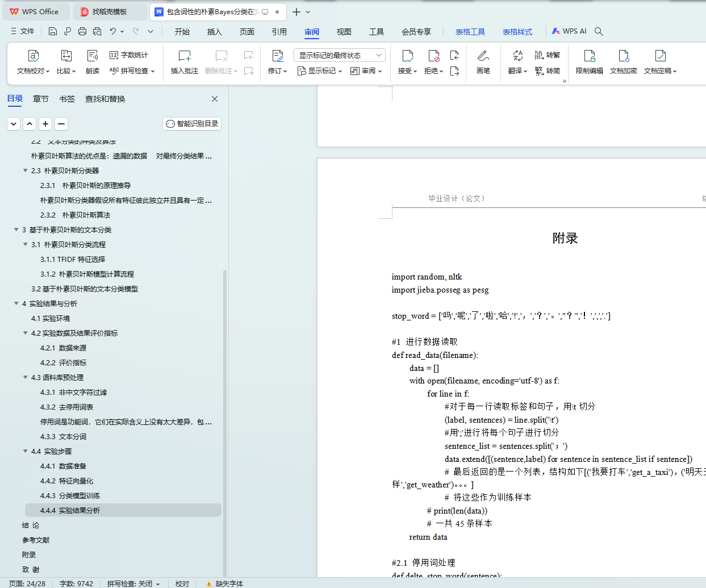Open WPS AI assistant

(569, 31)
